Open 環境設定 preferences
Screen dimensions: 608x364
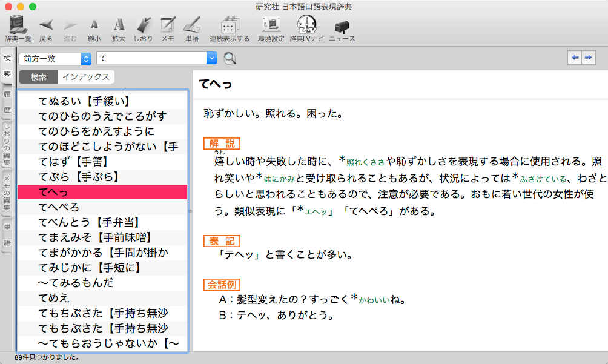(x=271, y=25)
